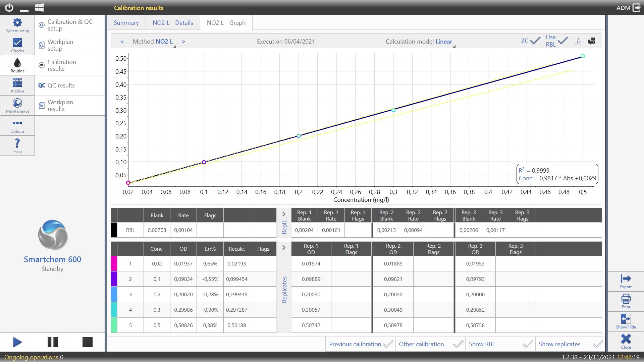Collapse the RBL replicates panel arrow
This screenshot has width=644, height=362.
pos(284,214)
